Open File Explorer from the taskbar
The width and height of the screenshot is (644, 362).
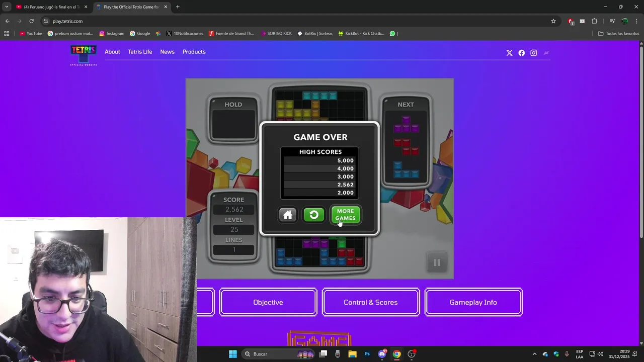pos(352,354)
